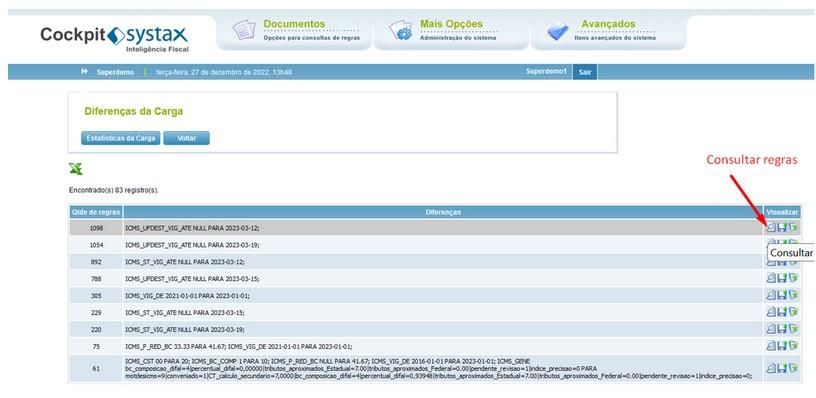Open the Avançados menu
This screenshot has height=398, width=816.
pos(608,32)
